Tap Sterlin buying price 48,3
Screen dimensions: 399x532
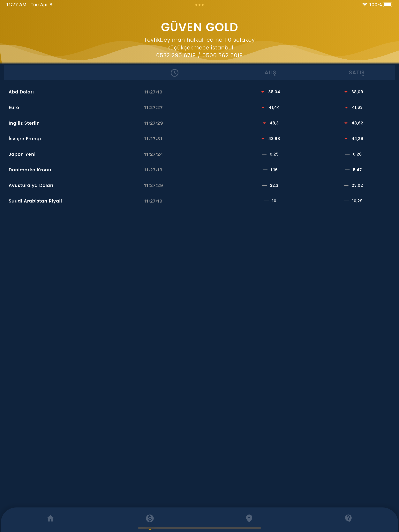click(274, 123)
